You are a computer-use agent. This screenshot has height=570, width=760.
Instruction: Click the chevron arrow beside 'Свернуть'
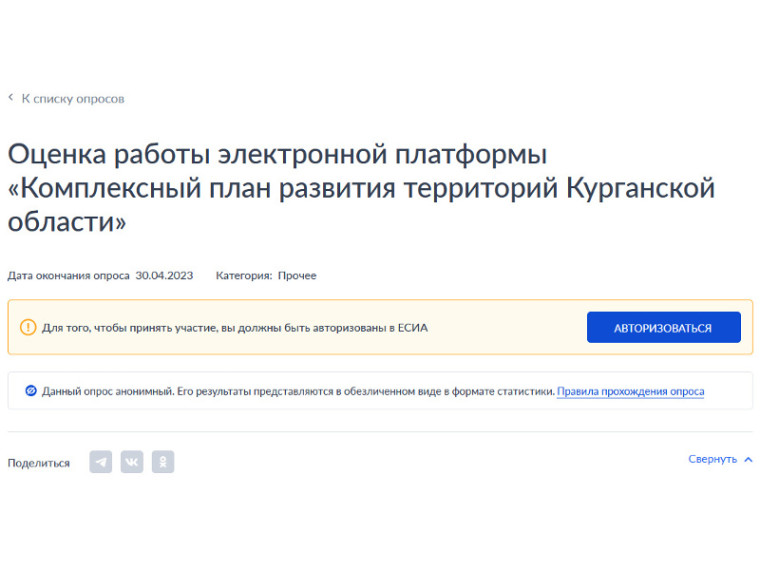pos(748,459)
